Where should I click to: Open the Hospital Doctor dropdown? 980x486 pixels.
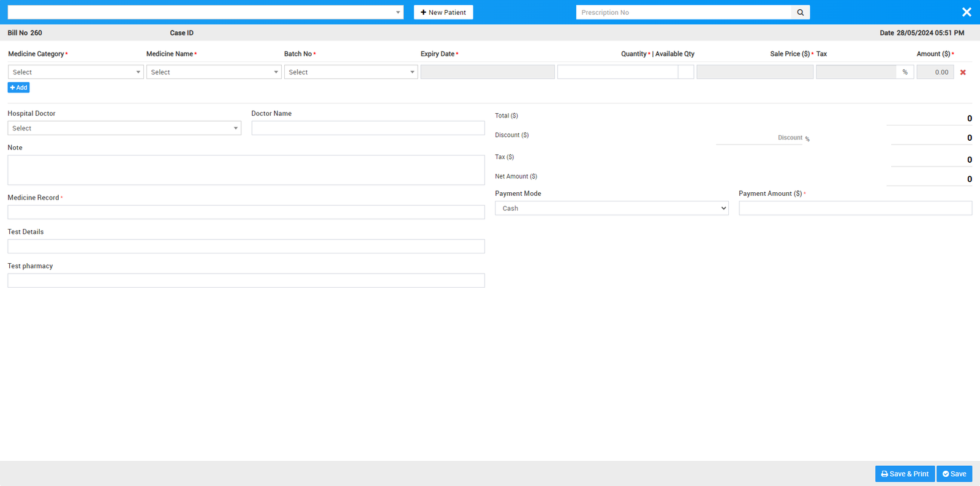click(x=124, y=128)
